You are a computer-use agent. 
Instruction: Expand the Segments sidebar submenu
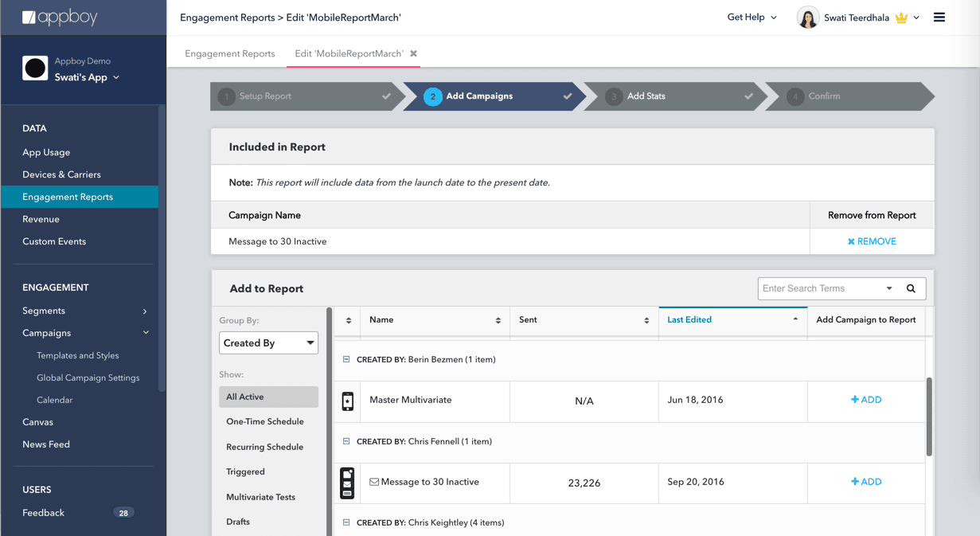pos(144,311)
